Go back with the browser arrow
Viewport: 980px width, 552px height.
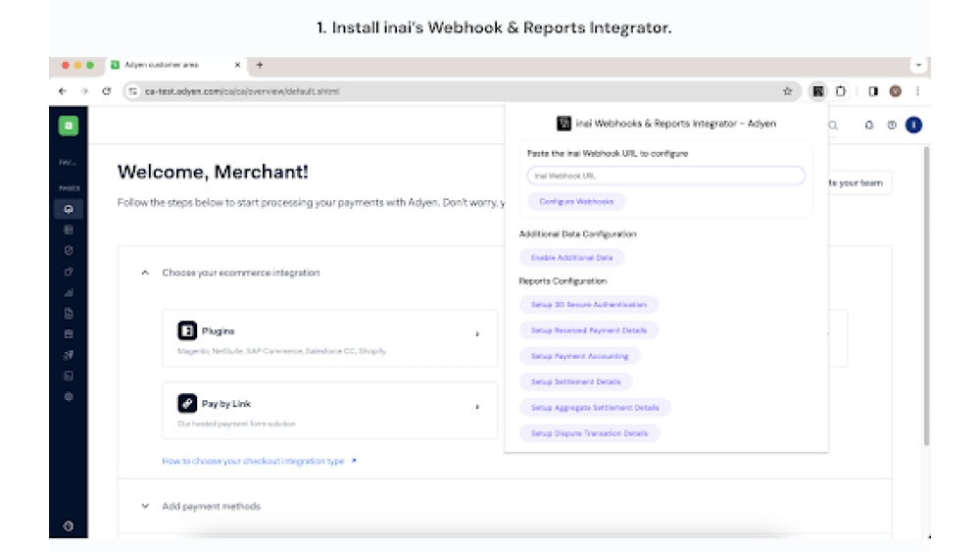[63, 91]
